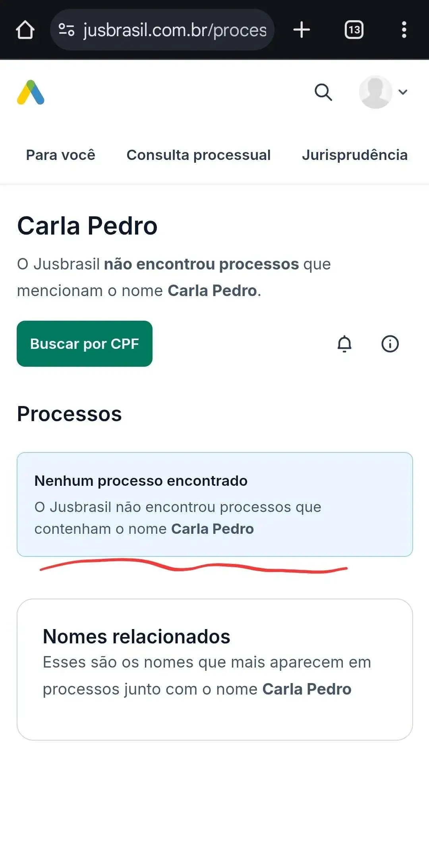Switch to Consulta processual tab

199,155
